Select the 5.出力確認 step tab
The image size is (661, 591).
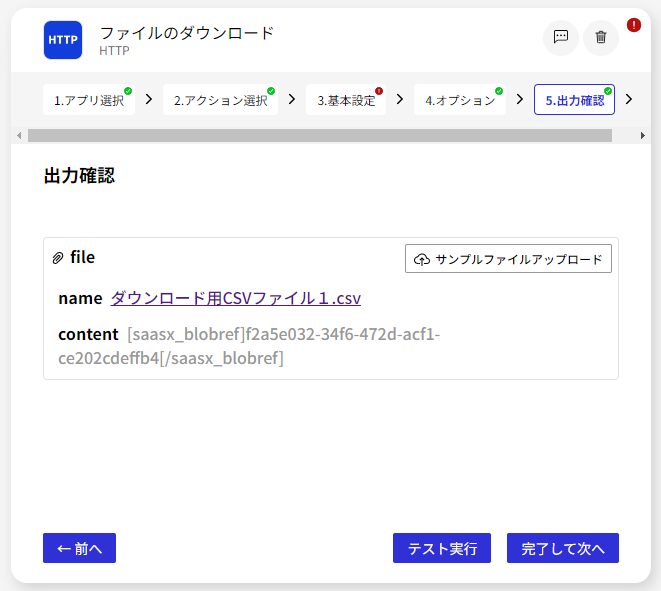tap(574, 100)
